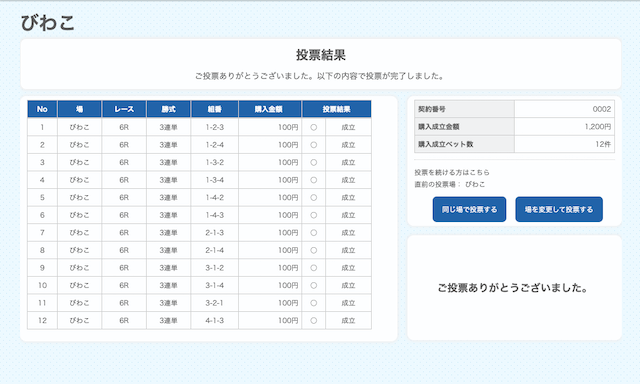The image size is (640, 384).
Task: Select the combination cell 1-3-4
Action: click(x=215, y=180)
